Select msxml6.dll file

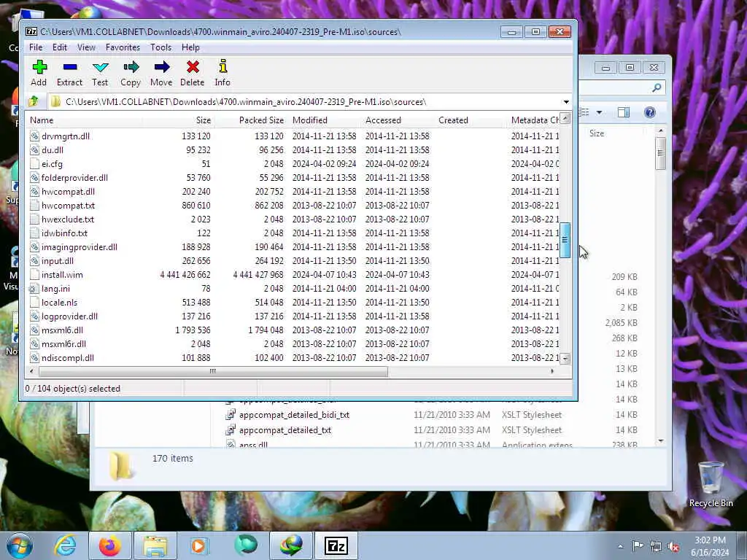coord(62,330)
